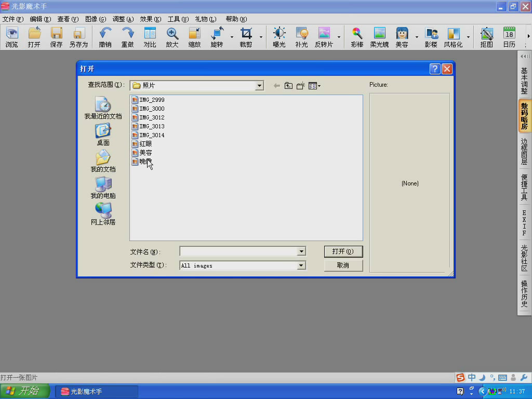Open the 彩棒 (Color wand) tool

[357, 37]
